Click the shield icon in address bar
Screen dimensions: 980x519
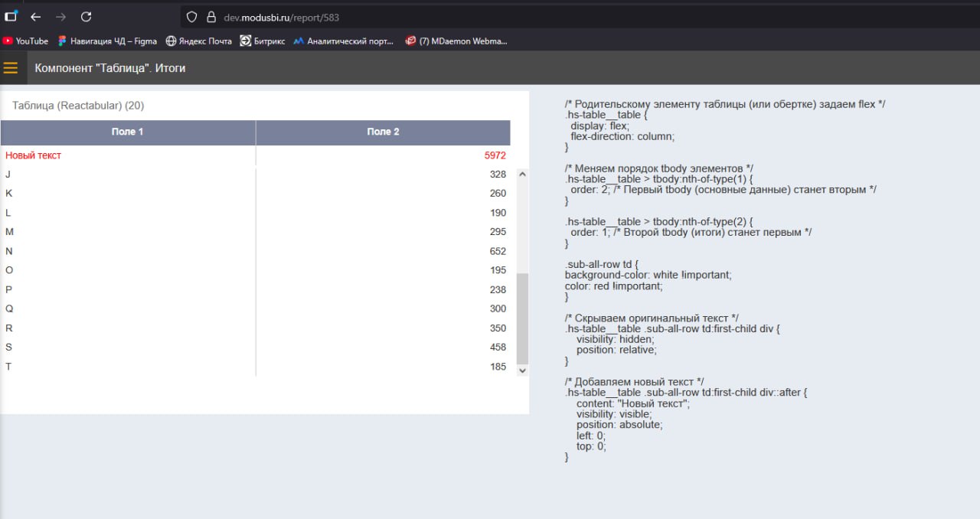coord(192,17)
